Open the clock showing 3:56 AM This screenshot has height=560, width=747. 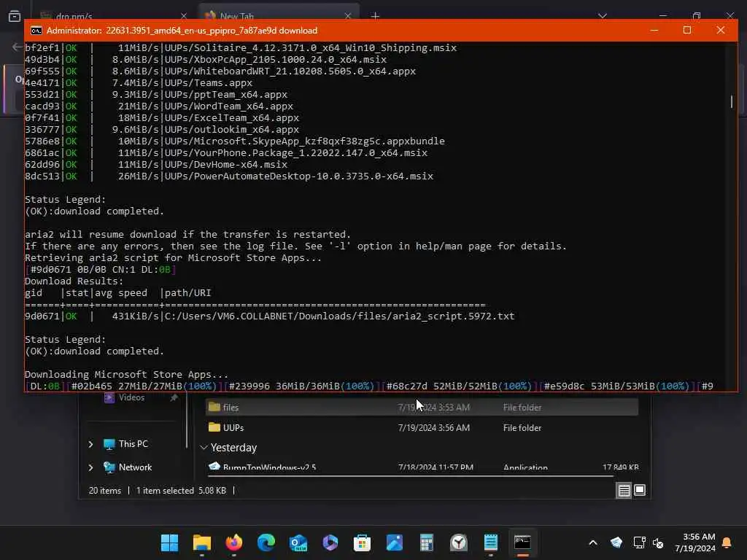click(695, 542)
